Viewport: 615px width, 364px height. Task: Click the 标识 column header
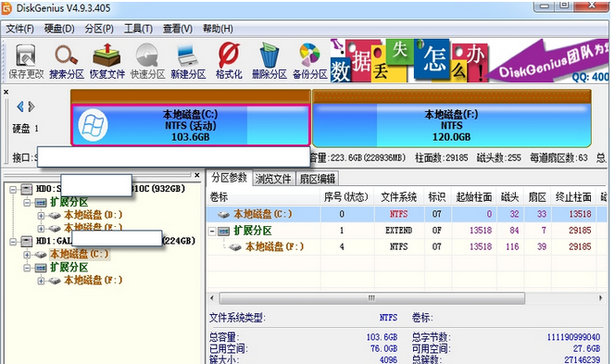point(437,197)
